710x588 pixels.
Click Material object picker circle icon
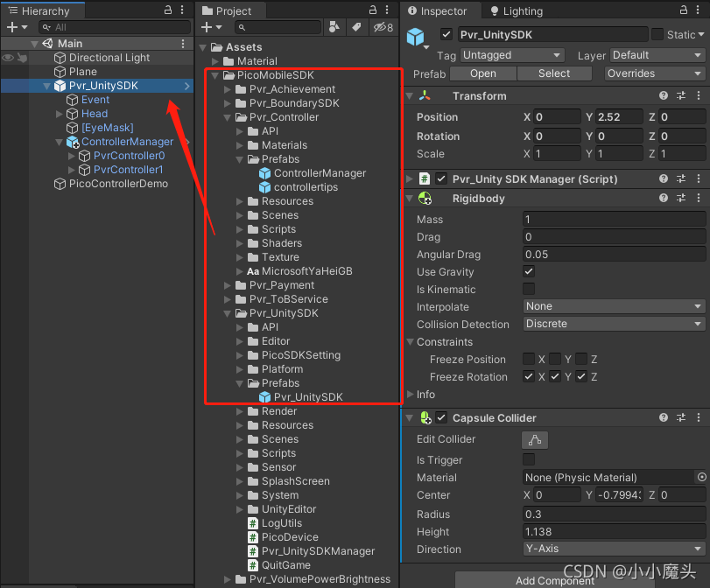701,477
